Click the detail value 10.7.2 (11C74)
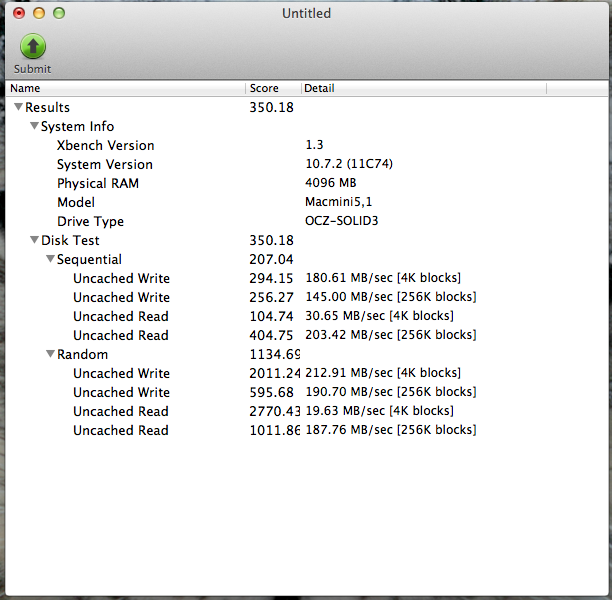The width and height of the screenshot is (612, 600). point(349,164)
